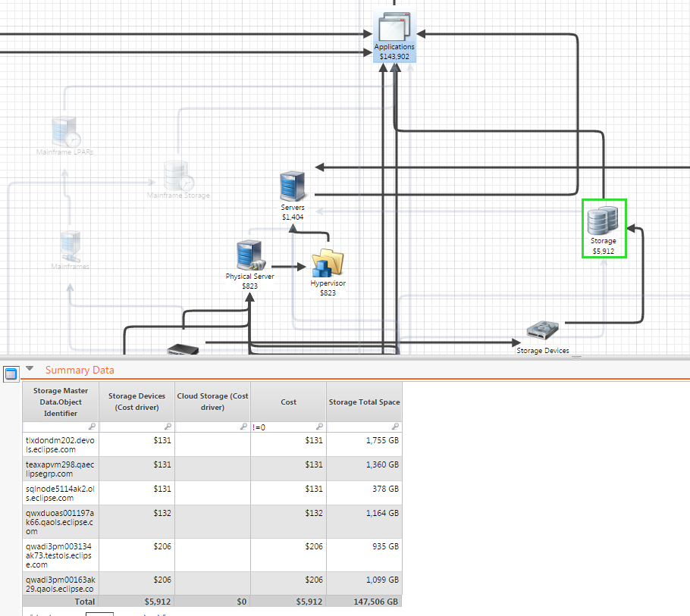Screen dimensions: 690x616
Task: Click the Storage Devices node label
Action: (543, 350)
